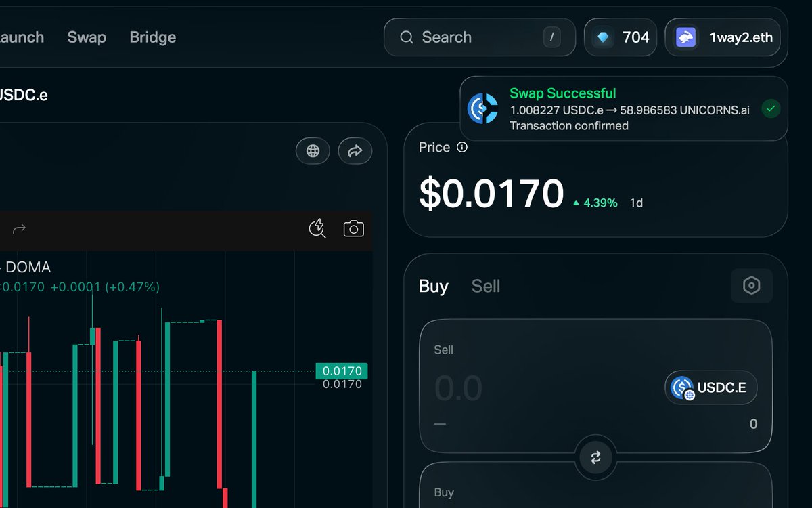This screenshot has width=812, height=508.
Task: Switch to the Sell tab
Action: pos(486,286)
